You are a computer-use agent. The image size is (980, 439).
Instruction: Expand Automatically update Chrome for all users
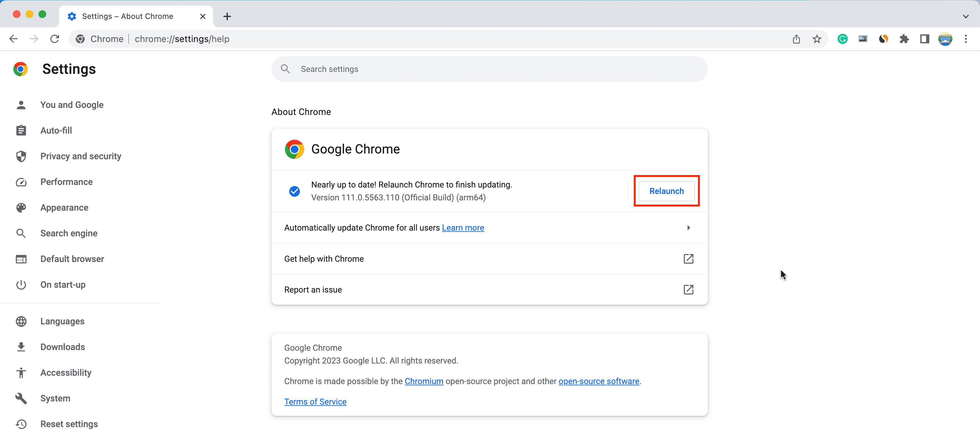[x=689, y=228]
